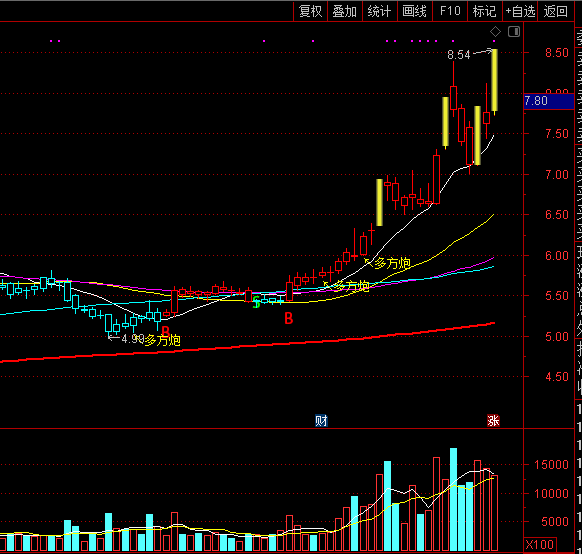
Task: Click the 叠加 overlay button
Action: (x=344, y=12)
